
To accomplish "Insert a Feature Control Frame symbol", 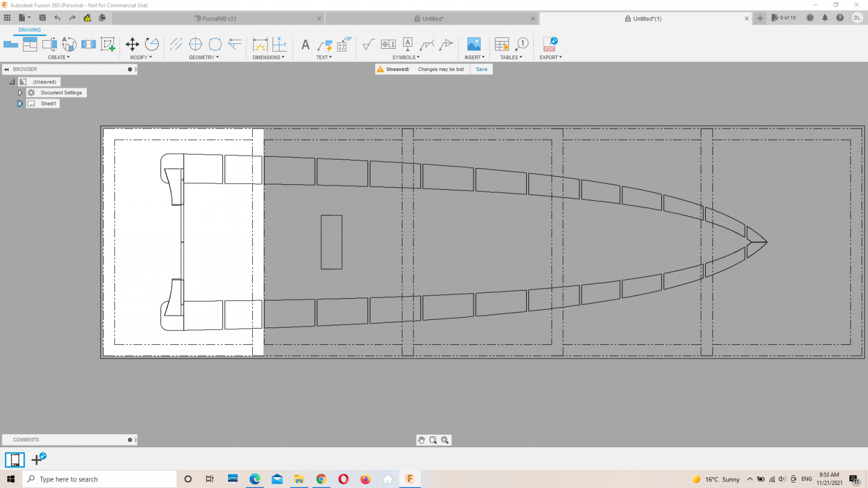I will point(388,44).
